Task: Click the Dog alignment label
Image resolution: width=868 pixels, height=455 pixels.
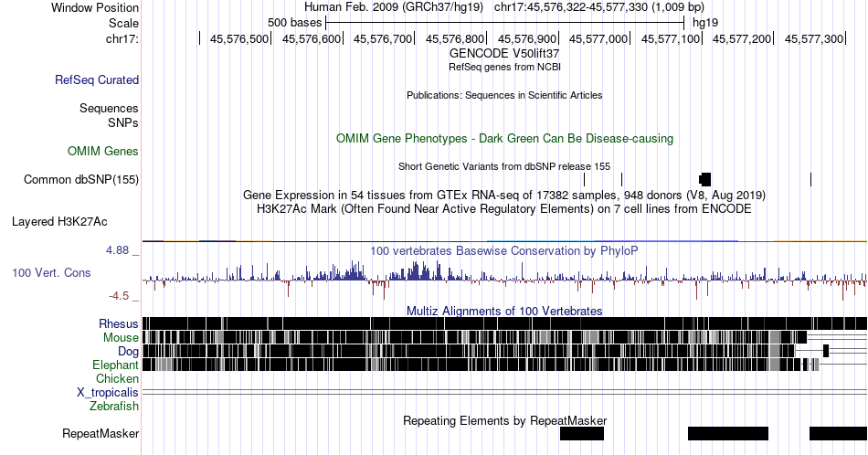Action: pyautogui.click(x=128, y=351)
